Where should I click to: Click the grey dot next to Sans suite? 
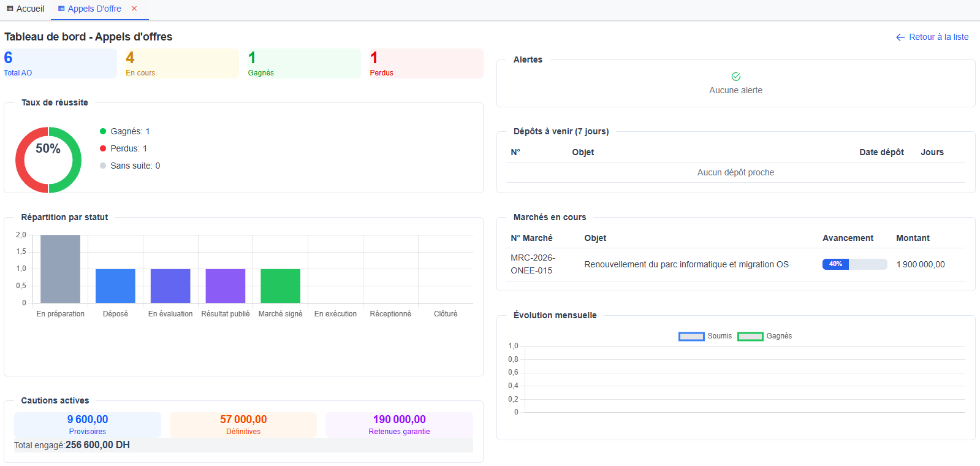103,166
